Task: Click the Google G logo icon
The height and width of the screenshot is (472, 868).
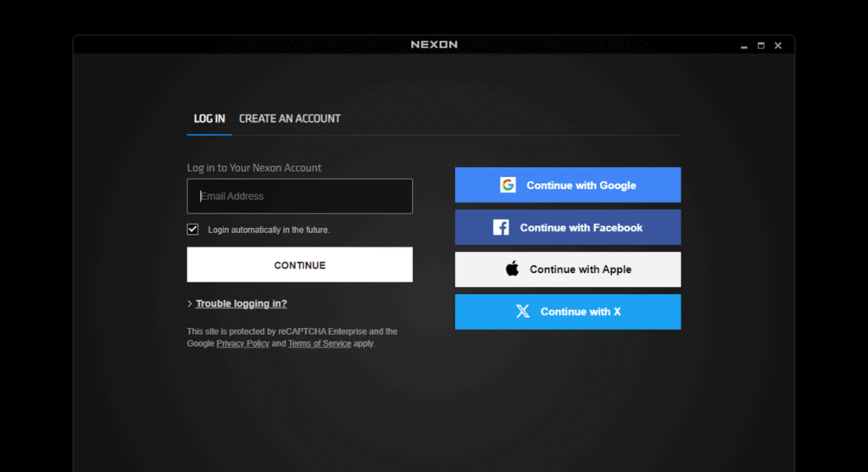Action: 508,185
